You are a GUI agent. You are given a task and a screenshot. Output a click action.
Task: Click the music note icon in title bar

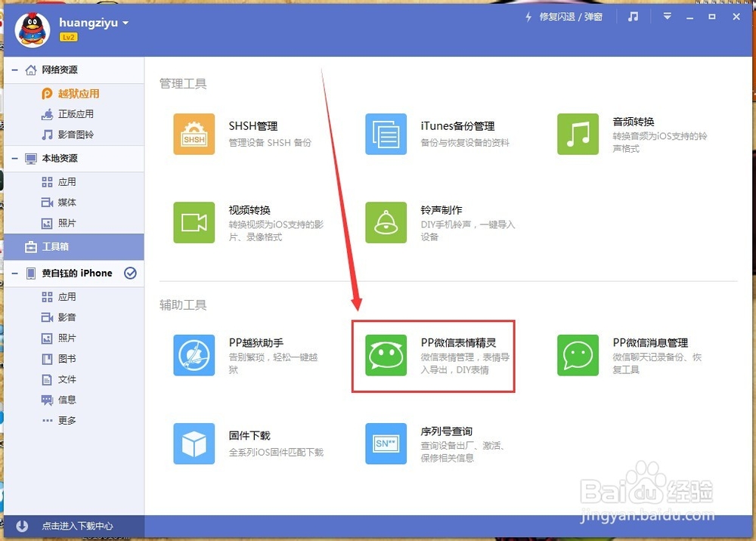[633, 16]
